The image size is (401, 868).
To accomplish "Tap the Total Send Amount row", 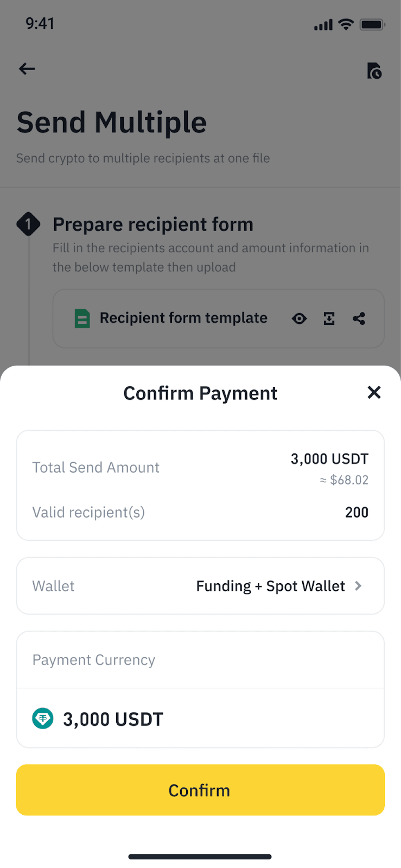I will tap(200, 468).
